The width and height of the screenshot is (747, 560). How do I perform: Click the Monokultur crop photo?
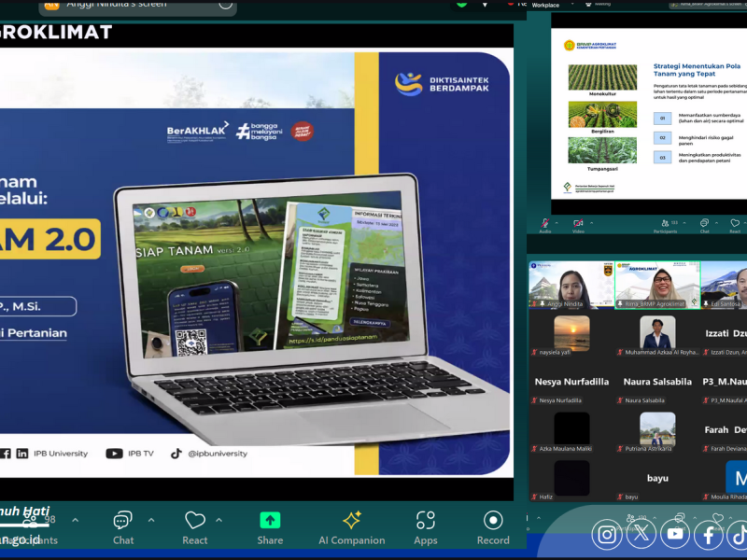(x=602, y=77)
